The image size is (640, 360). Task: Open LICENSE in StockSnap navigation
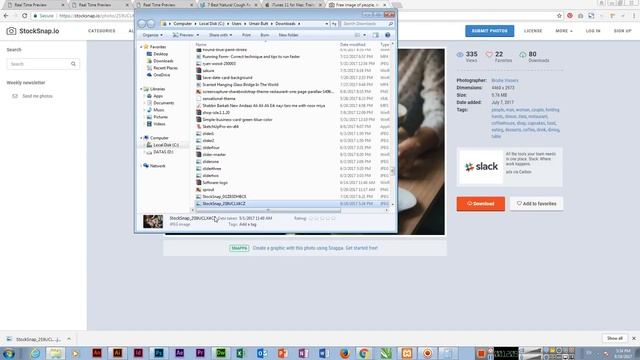(533, 31)
